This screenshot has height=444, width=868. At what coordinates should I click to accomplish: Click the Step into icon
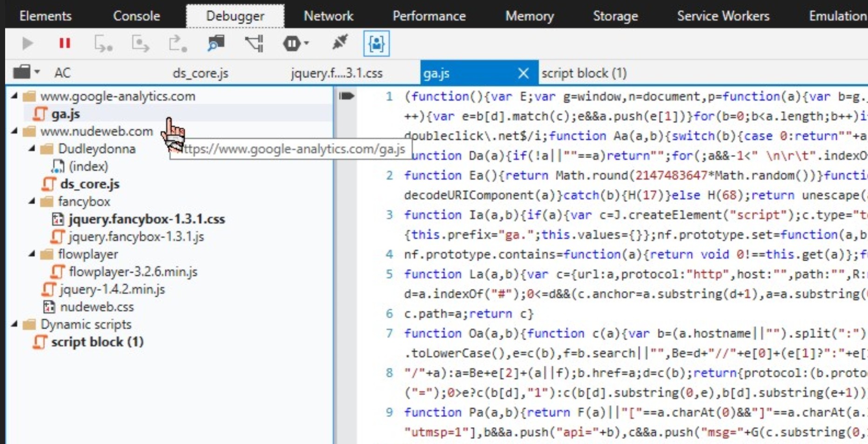(x=103, y=44)
